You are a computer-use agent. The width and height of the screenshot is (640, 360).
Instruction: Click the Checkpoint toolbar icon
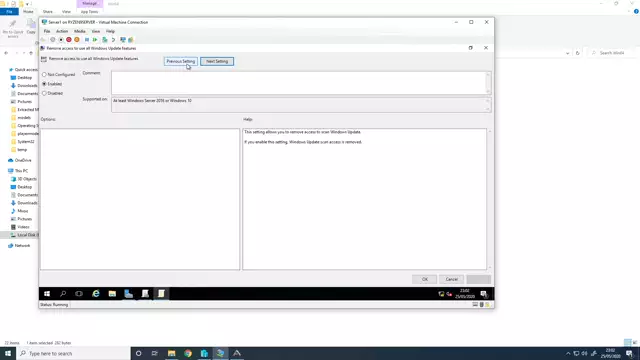coord(104,40)
